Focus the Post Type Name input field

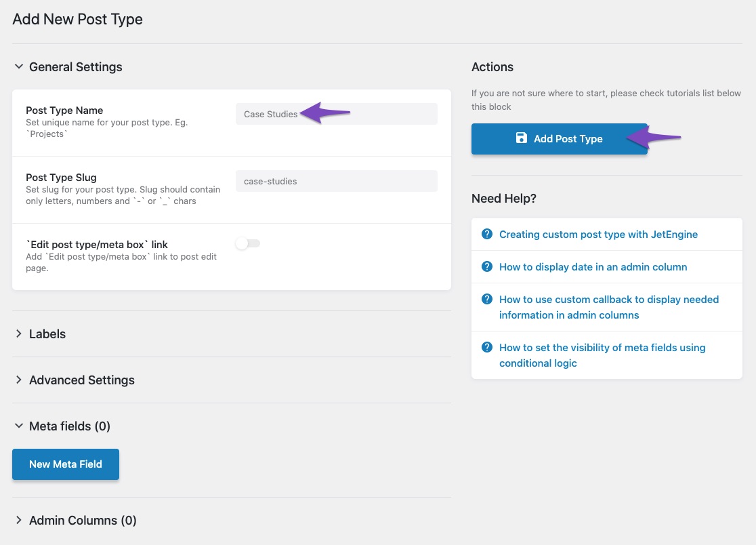point(337,114)
